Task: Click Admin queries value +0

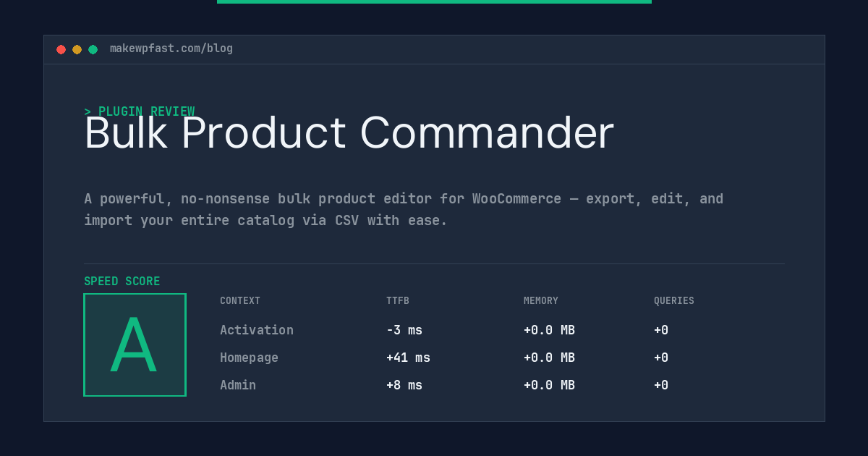Action: click(x=661, y=385)
